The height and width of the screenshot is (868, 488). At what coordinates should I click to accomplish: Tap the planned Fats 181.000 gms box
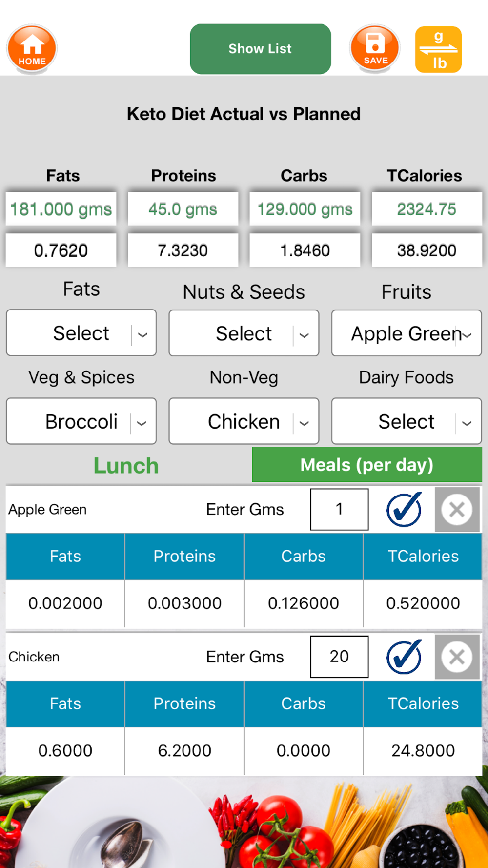[61, 209]
